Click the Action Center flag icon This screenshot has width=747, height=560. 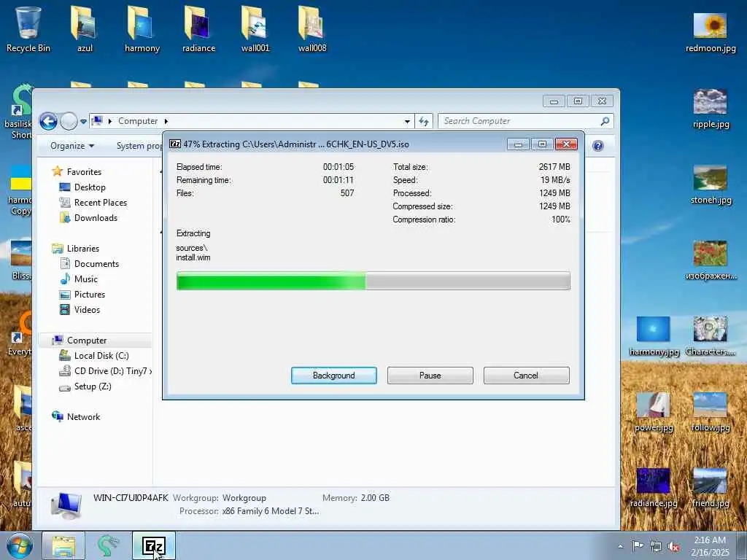tap(638, 545)
